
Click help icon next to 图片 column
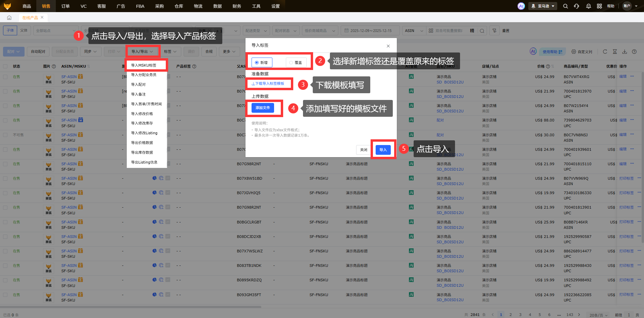point(54,66)
